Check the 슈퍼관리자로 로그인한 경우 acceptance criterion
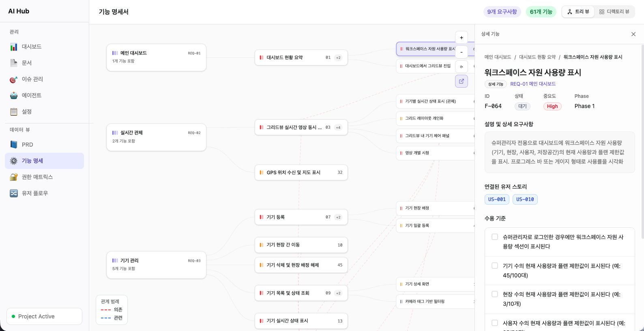Image resolution: width=644 pixels, height=331 pixels. pyautogui.click(x=495, y=237)
